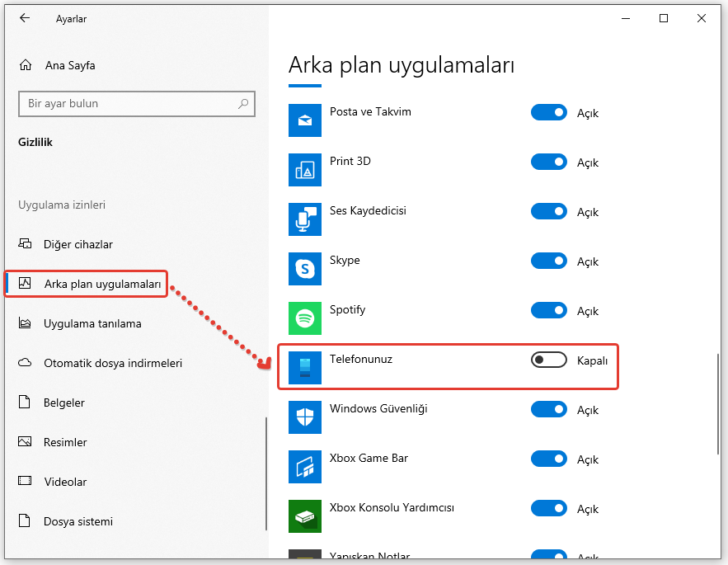Open Uygulama tanılama settings section

(x=92, y=323)
